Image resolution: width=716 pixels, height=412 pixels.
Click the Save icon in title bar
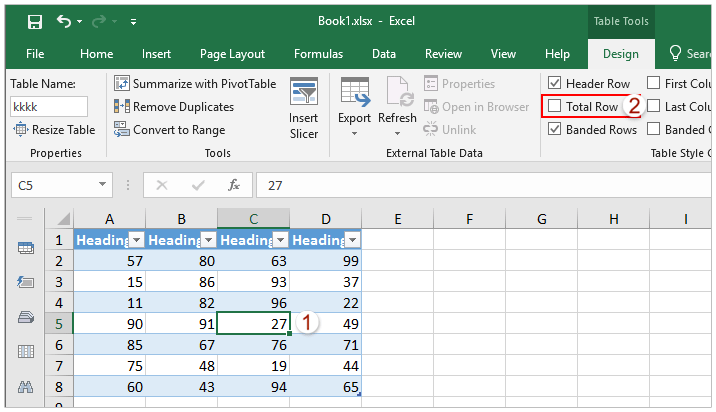[x=35, y=21]
